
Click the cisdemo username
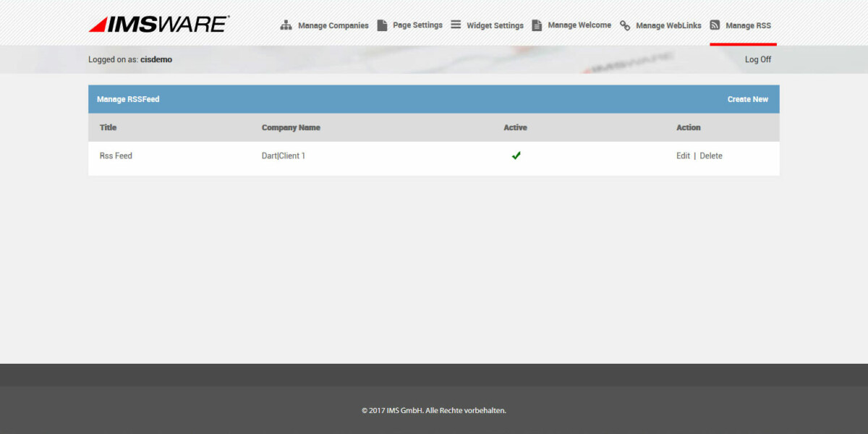[156, 59]
